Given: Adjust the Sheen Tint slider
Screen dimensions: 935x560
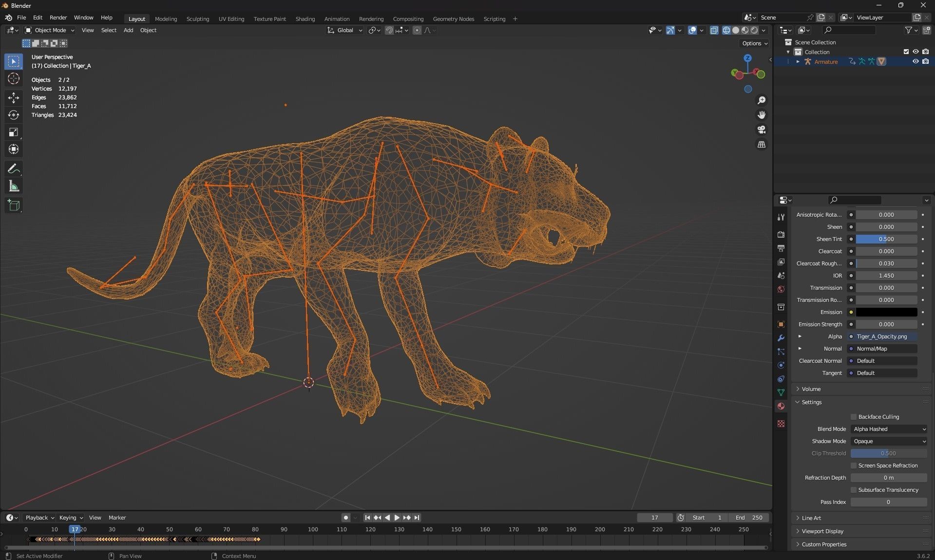Looking at the screenshot, I should 886,239.
